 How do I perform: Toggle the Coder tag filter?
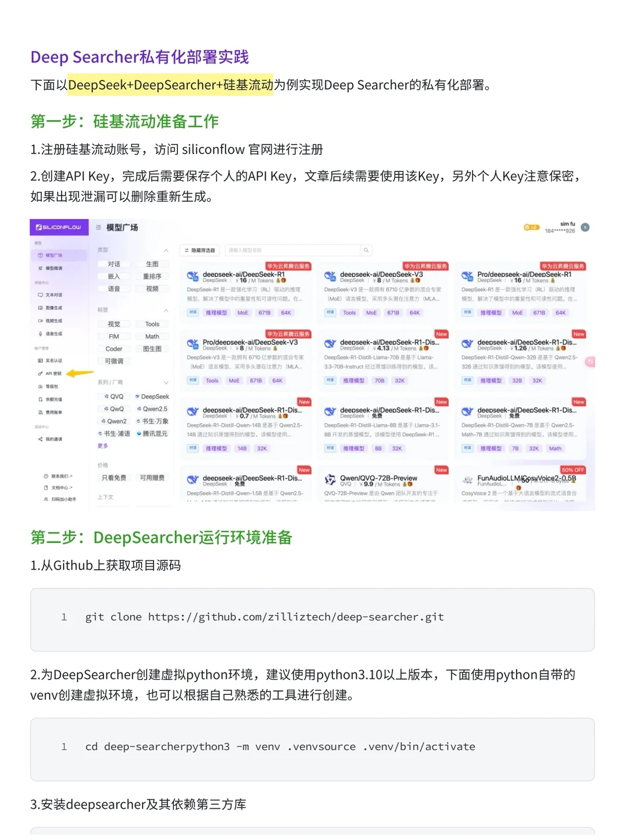click(x=114, y=349)
